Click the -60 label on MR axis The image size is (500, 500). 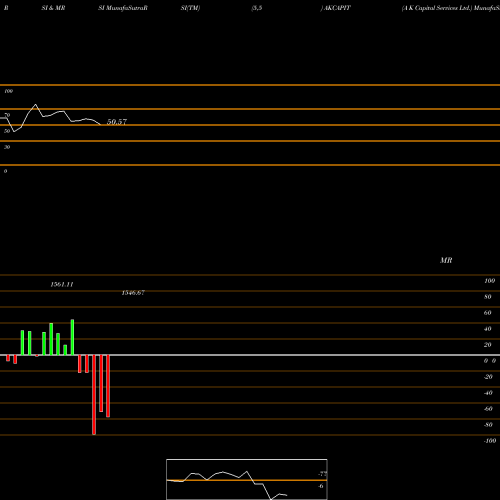click(x=488, y=409)
